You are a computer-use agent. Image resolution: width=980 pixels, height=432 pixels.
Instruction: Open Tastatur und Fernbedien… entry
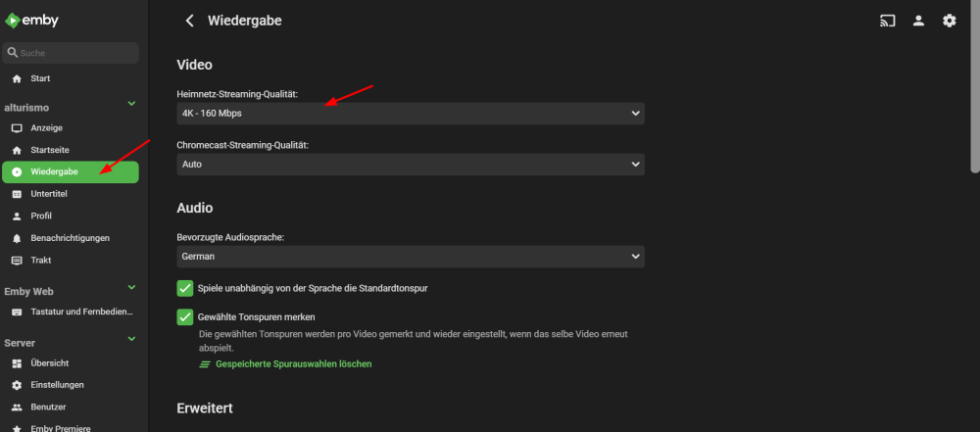(71, 312)
